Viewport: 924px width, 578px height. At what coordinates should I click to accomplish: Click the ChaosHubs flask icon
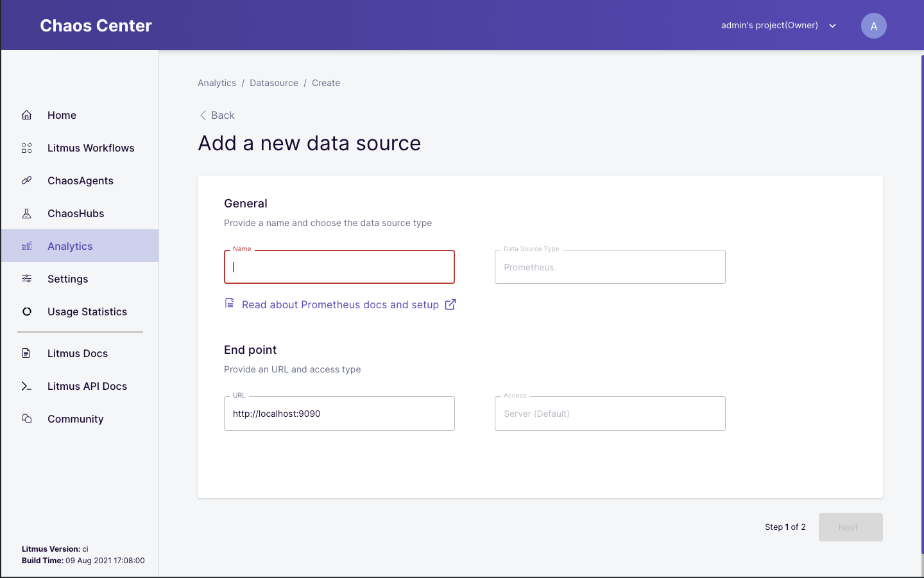(26, 213)
